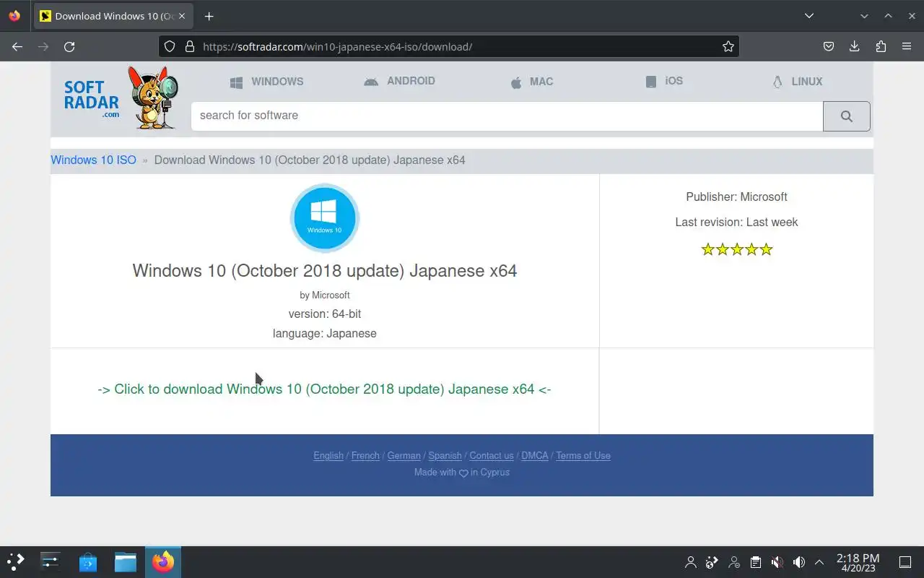The width and height of the screenshot is (924, 578).
Task: Open the Terms of Use page
Action: point(583,455)
